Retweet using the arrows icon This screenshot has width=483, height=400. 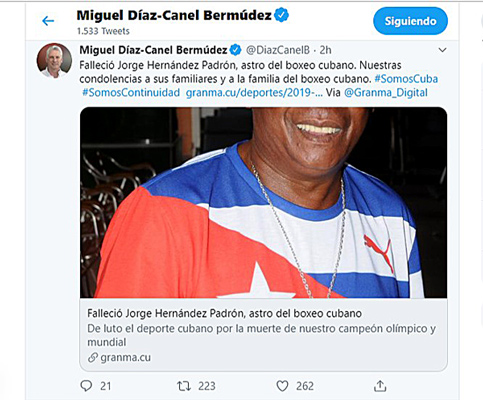point(184,386)
